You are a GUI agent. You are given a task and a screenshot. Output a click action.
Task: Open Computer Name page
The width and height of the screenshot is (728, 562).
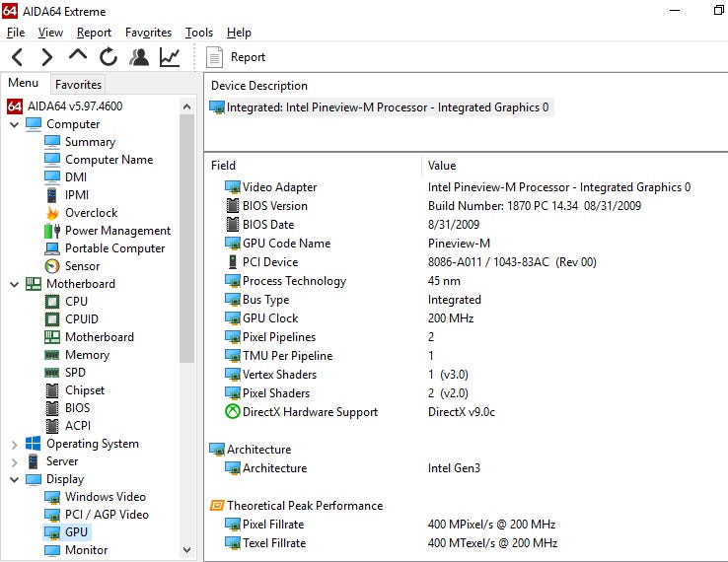[x=99, y=160]
